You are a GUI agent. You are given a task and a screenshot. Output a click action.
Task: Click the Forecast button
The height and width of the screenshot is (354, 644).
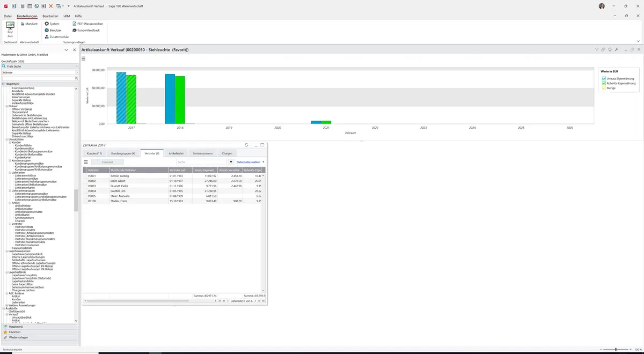click(x=107, y=161)
